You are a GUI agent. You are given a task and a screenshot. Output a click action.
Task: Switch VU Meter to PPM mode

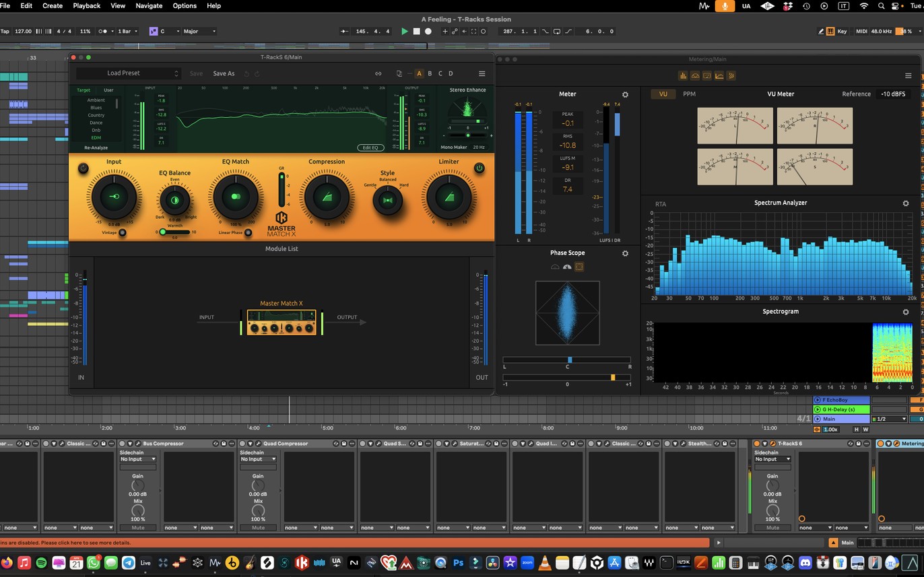click(x=689, y=94)
